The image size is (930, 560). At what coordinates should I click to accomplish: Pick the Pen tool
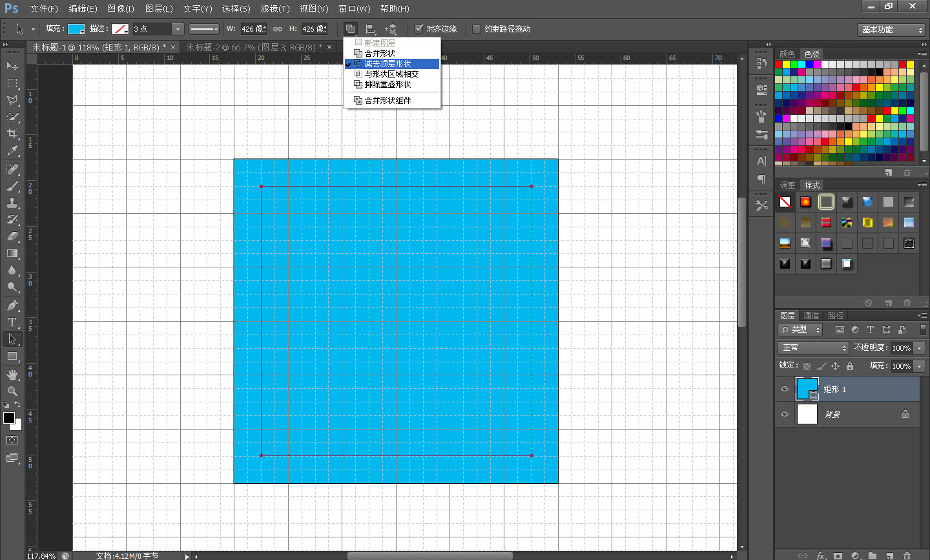click(x=12, y=306)
